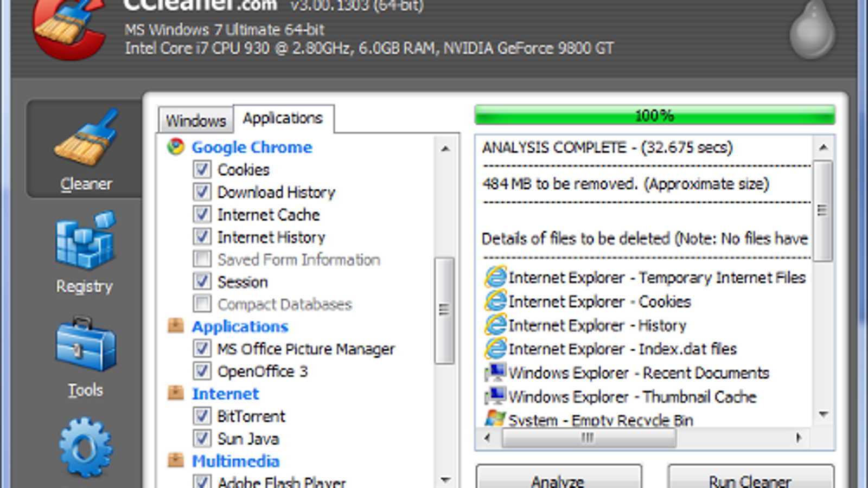Click 'Internet Explorer - History' result text
Screen dimensions: 868x488
point(598,325)
